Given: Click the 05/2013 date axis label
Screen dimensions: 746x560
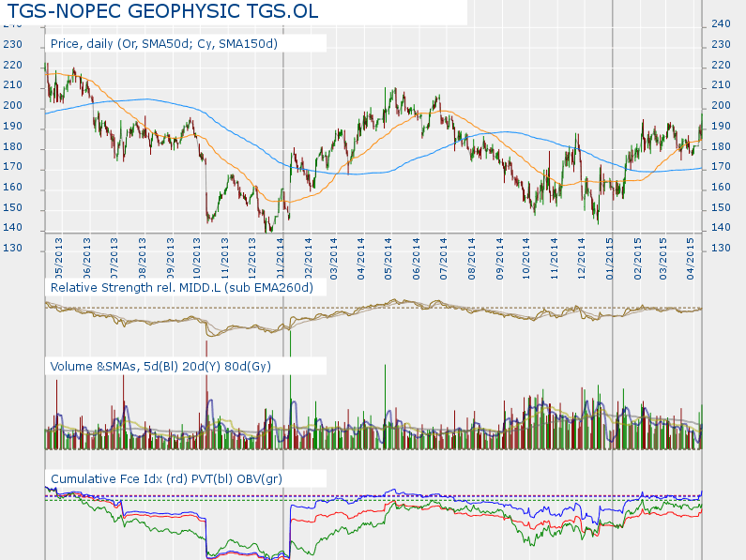Looking at the screenshot, I should (58, 258).
